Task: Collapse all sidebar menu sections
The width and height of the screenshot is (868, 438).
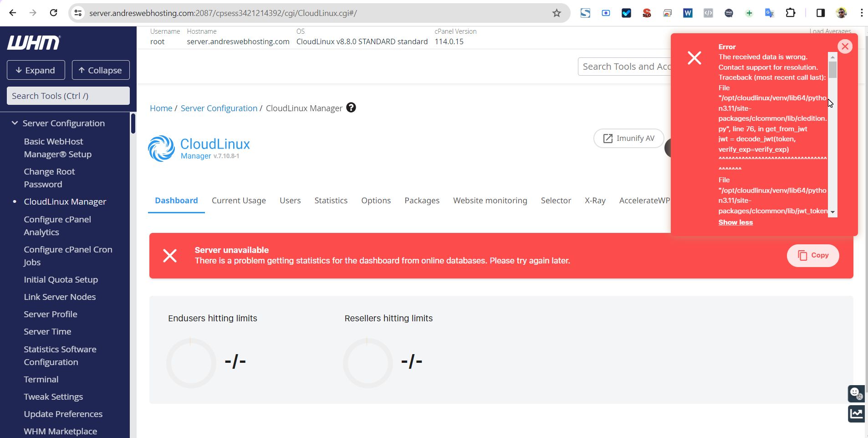Action: [101, 70]
